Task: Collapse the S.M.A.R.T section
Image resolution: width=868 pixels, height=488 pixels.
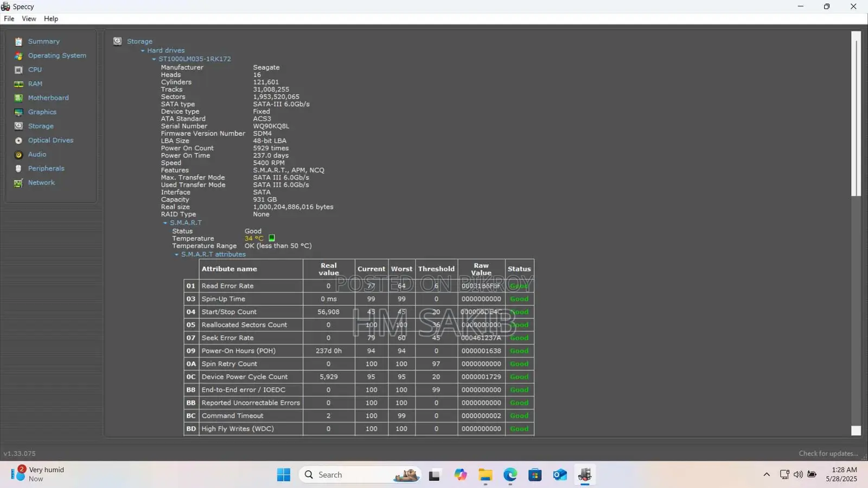Action: [x=165, y=223]
